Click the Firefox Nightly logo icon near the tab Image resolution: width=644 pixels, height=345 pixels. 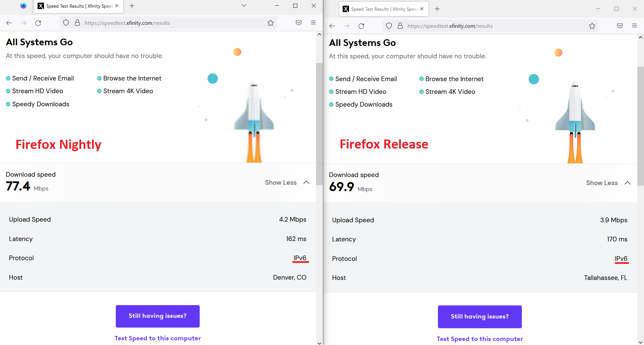pos(23,6)
